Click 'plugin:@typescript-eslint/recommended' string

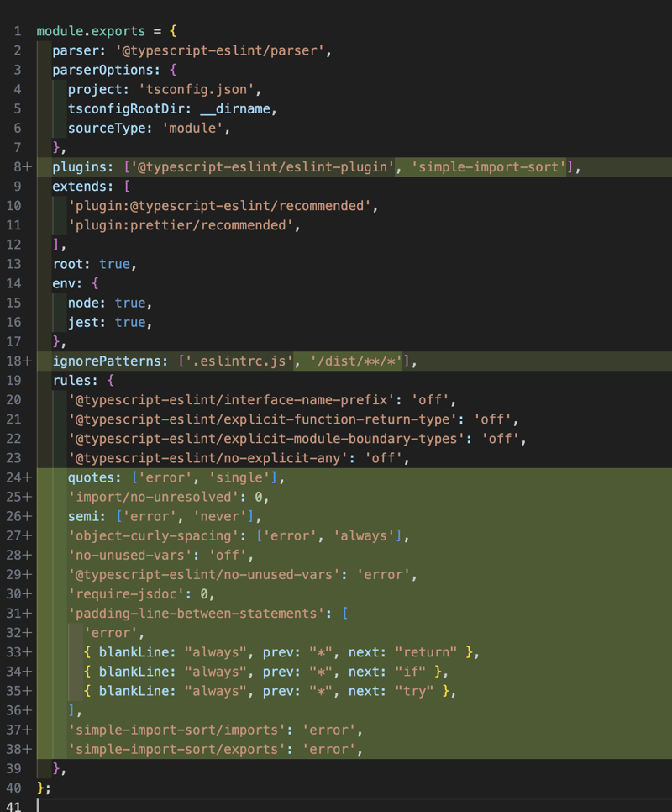219,206
